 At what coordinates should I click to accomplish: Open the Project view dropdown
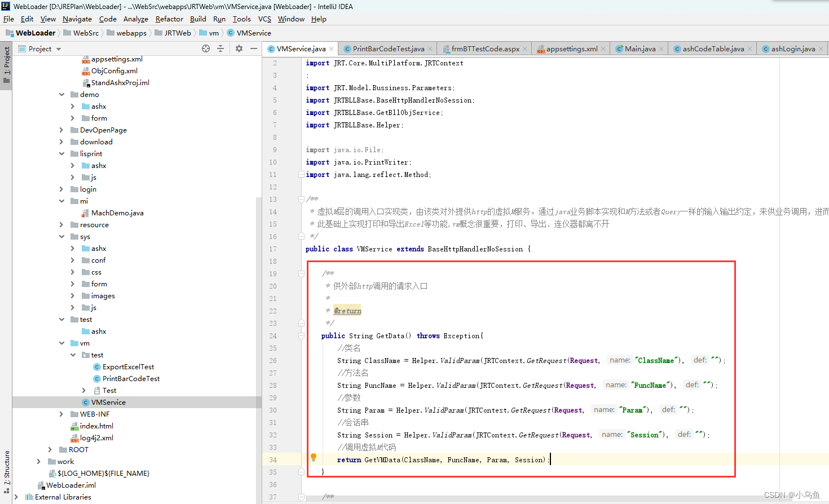pyautogui.click(x=59, y=49)
